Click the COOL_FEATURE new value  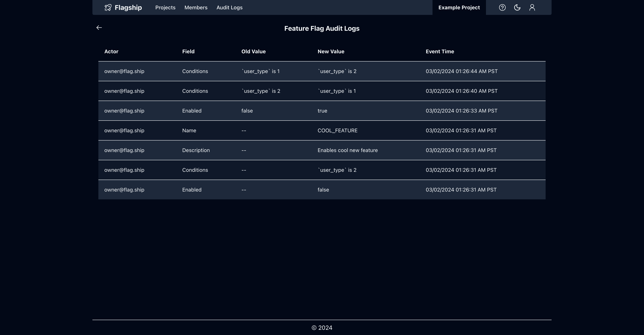(337, 130)
